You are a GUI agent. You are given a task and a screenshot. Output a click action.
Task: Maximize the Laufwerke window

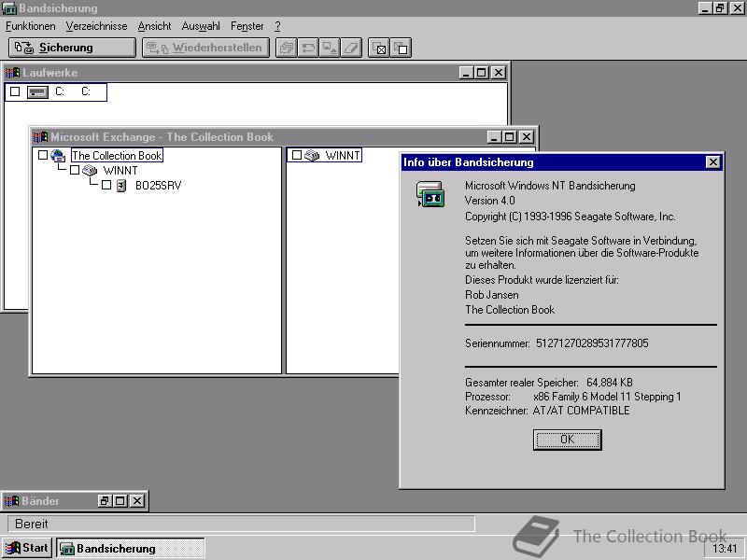point(482,73)
